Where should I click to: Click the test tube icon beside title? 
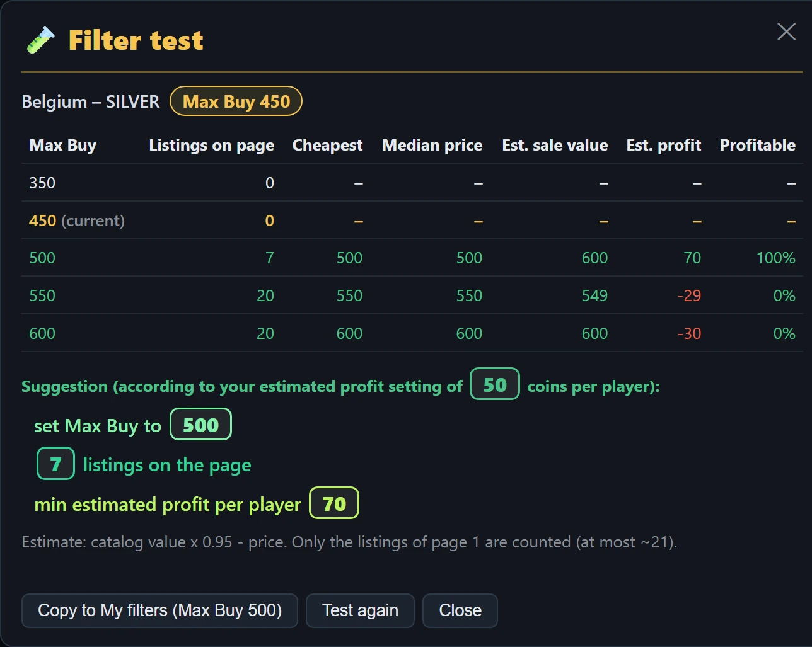point(41,40)
